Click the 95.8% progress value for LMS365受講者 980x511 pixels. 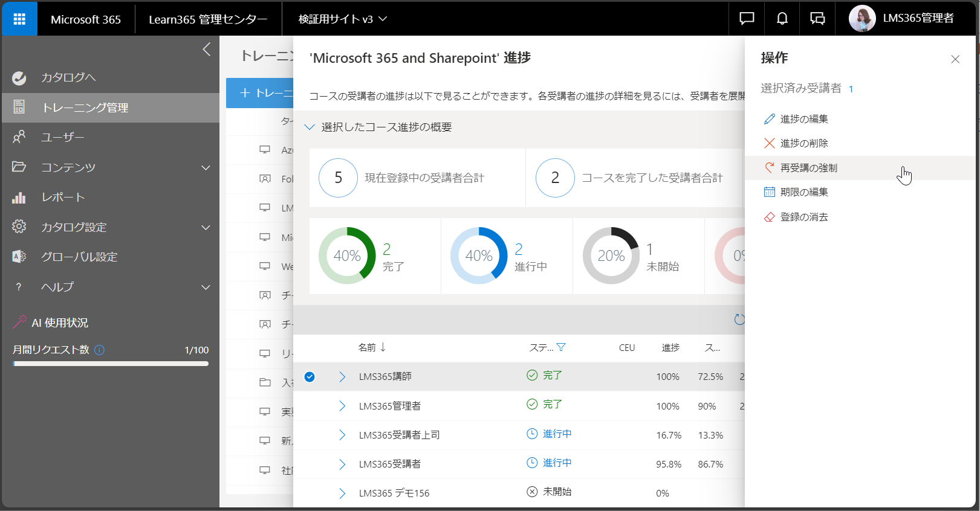pyautogui.click(x=669, y=464)
